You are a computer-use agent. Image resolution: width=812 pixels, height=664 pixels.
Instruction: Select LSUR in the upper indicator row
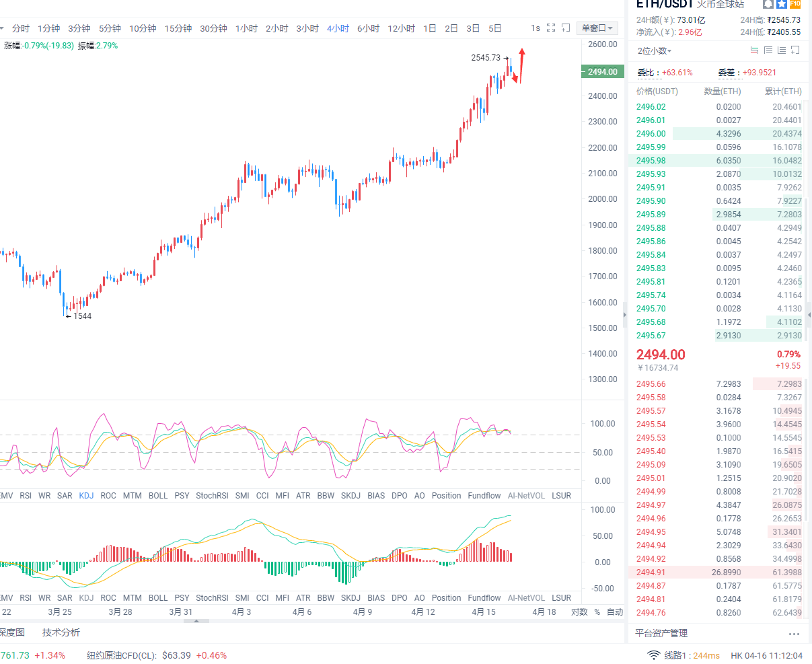[x=561, y=496]
